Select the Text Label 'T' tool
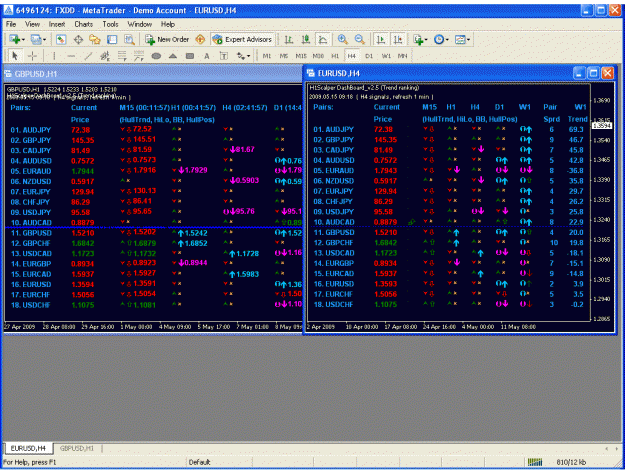The image size is (625, 470). (224, 56)
